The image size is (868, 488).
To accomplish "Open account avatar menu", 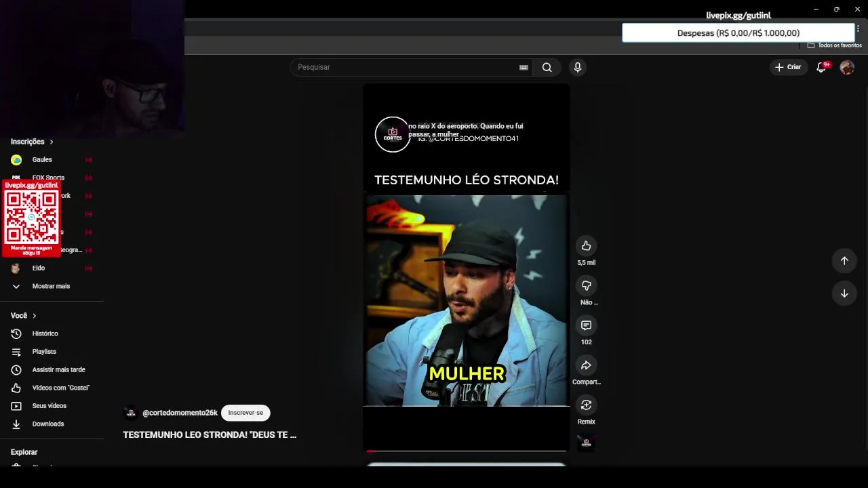I will coord(847,67).
